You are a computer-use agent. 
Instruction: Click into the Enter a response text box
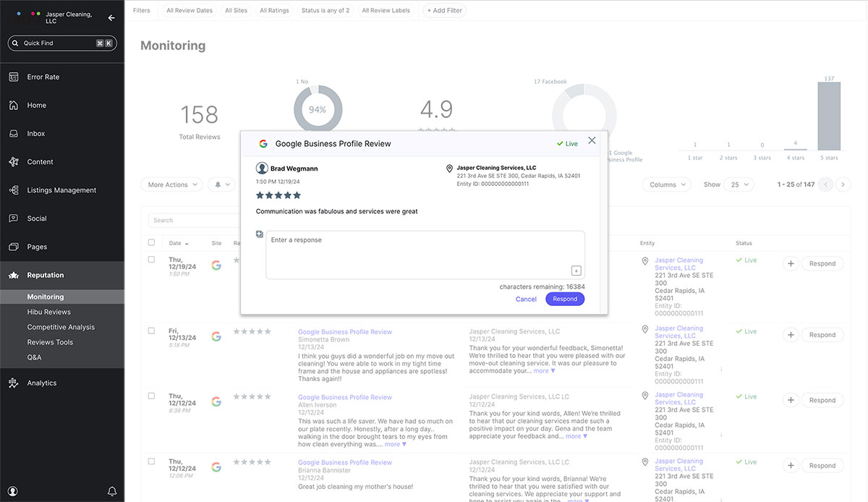click(420, 253)
